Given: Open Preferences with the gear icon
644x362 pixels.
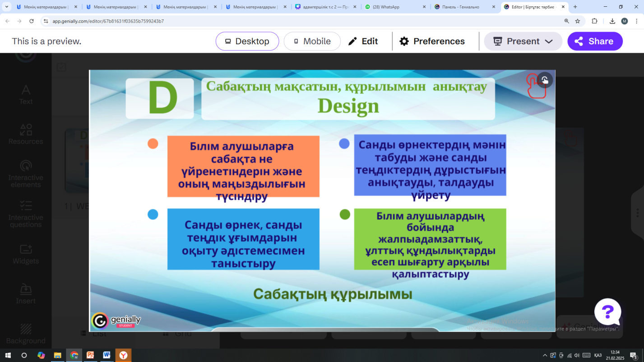Looking at the screenshot, I should (x=432, y=41).
